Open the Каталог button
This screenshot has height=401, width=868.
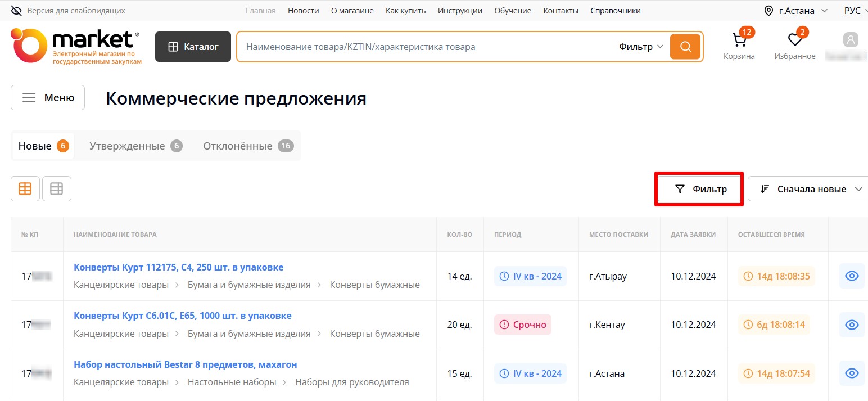[x=193, y=47]
